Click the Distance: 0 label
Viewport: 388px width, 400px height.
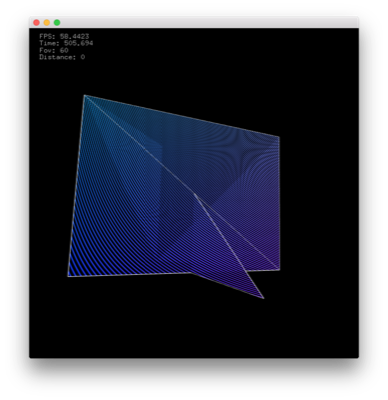click(x=62, y=57)
